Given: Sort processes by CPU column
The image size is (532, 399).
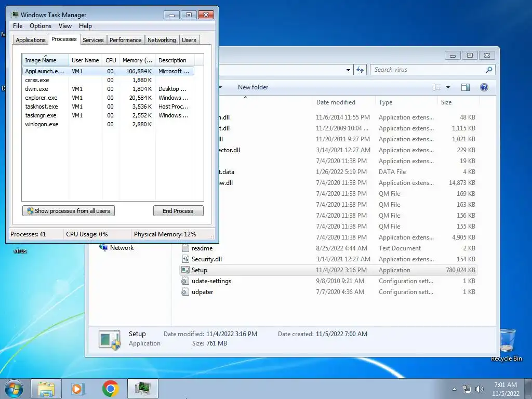Looking at the screenshot, I should 111,60.
